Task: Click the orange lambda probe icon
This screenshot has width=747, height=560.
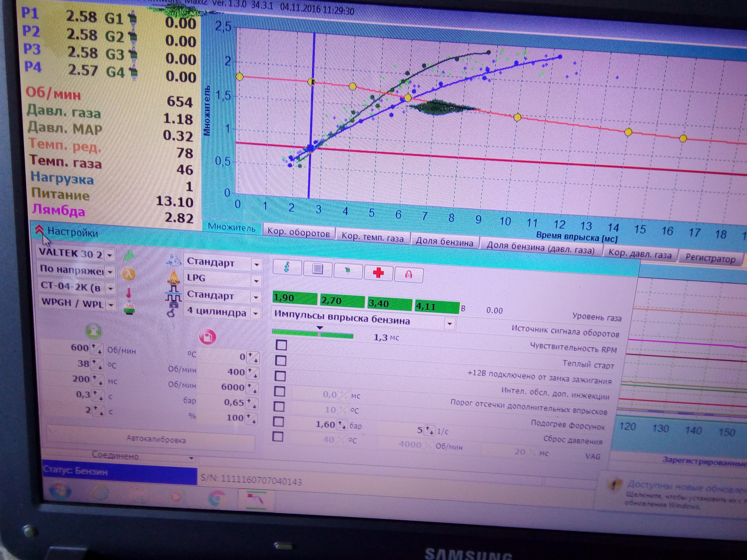Action: (x=129, y=274)
